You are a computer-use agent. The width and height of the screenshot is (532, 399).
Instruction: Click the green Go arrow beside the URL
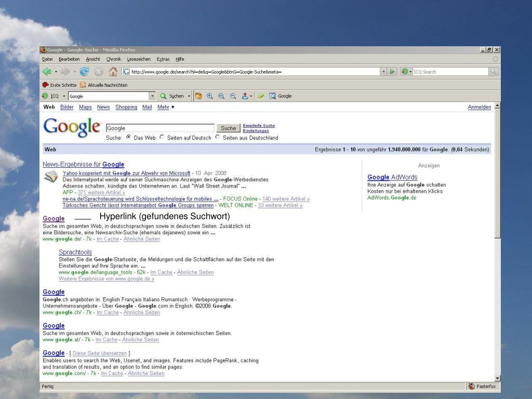pos(392,72)
